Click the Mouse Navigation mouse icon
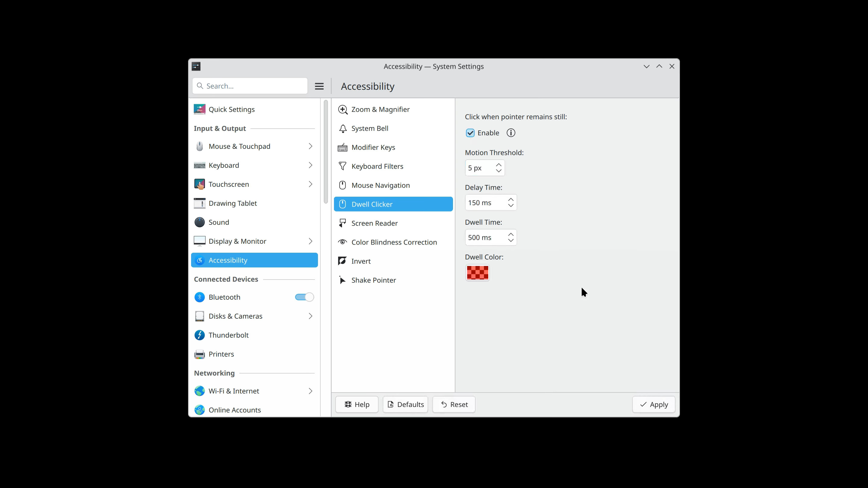868x488 pixels. point(342,185)
